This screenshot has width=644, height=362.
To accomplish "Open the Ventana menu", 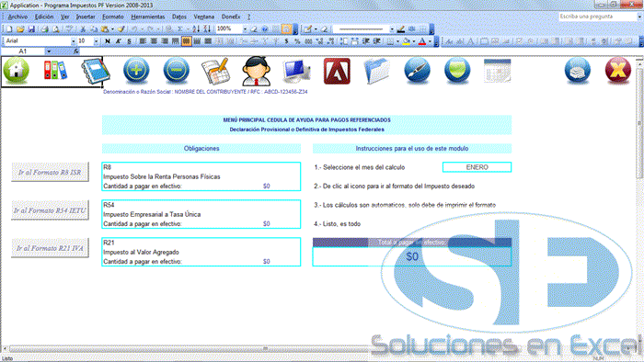I will click(203, 17).
